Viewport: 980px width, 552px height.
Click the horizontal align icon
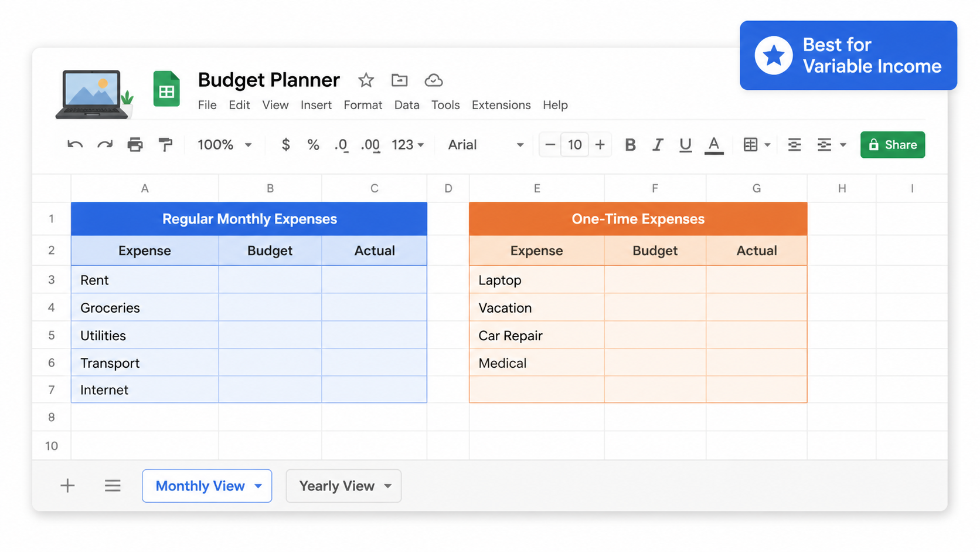794,144
